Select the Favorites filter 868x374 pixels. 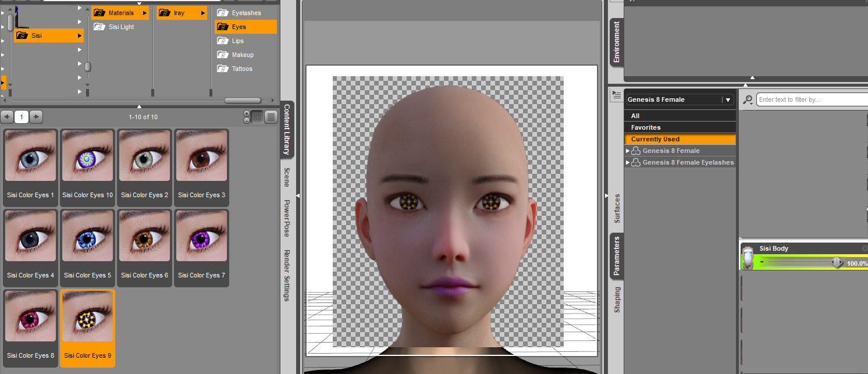pos(646,127)
